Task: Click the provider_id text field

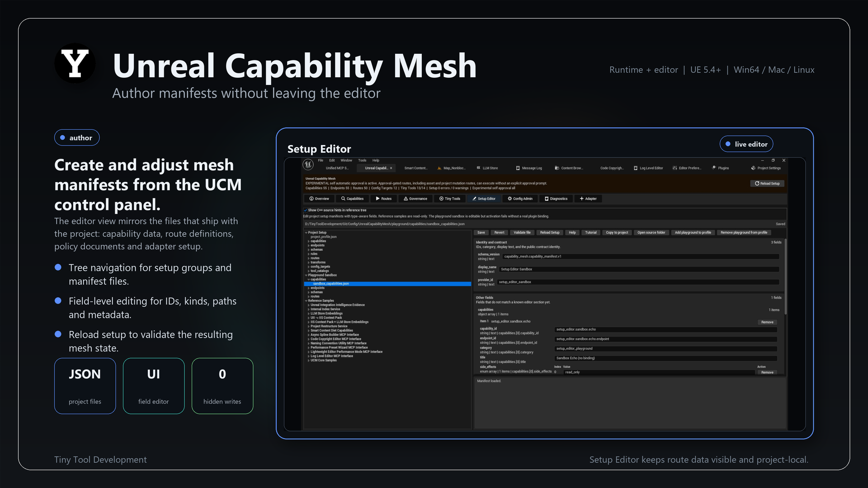Action: tap(638, 282)
